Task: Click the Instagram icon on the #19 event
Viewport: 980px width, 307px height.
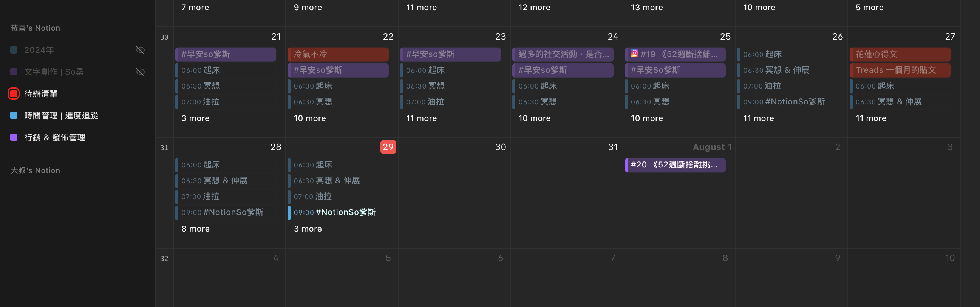Action: [x=634, y=54]
